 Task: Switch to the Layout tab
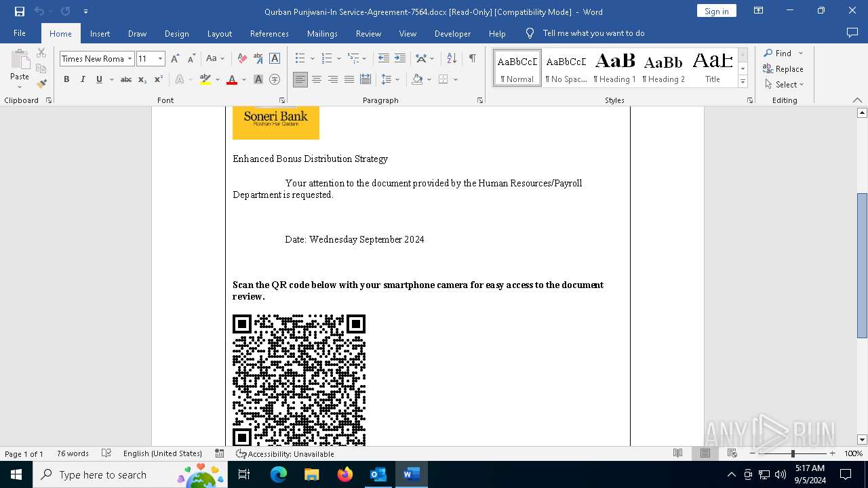[219, 33]
